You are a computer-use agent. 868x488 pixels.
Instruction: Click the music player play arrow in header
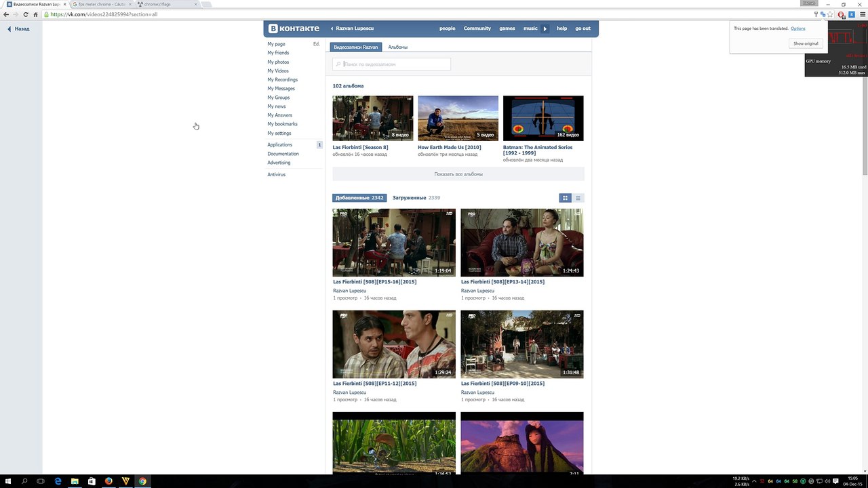click(x=545, y=28)
